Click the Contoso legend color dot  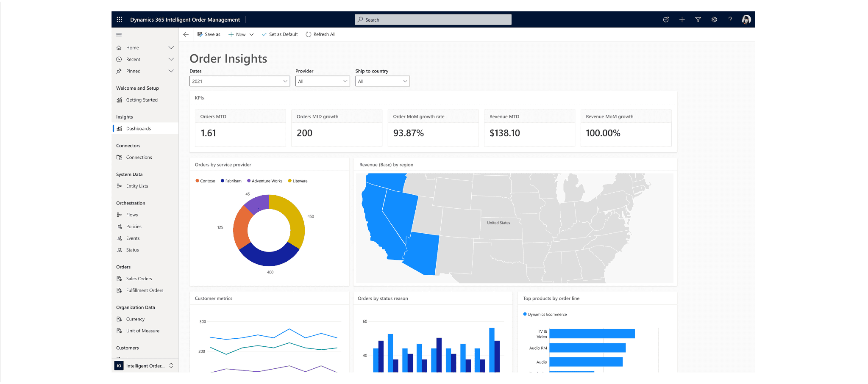(x=197, y=181)
